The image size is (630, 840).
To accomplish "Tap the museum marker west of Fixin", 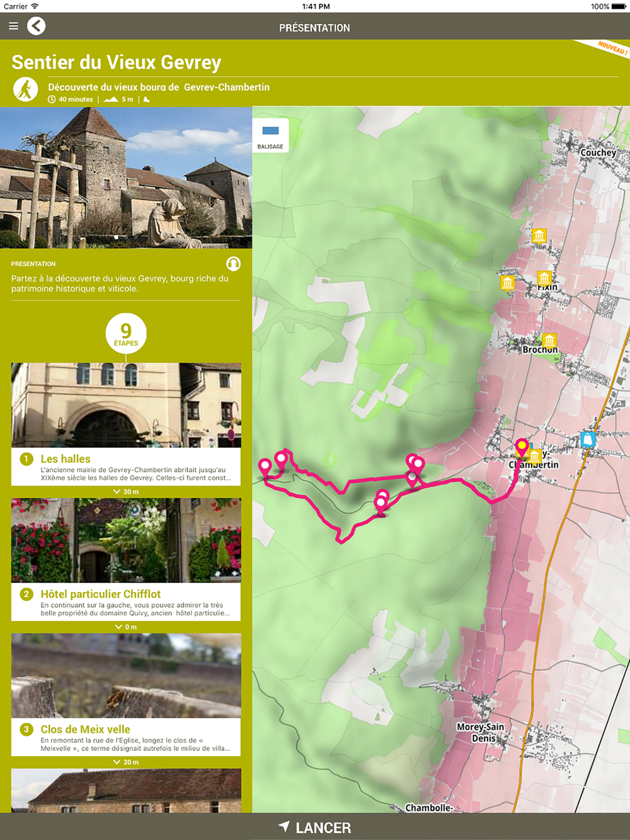I will (x=508, y=283).
